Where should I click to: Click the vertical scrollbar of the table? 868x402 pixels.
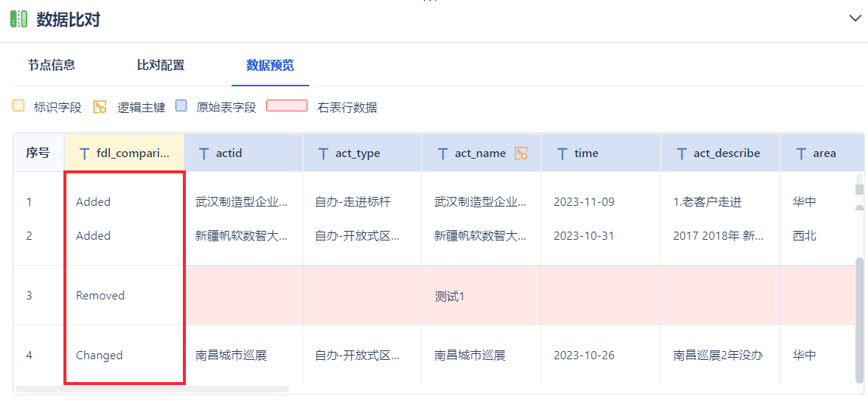(859, 319)
